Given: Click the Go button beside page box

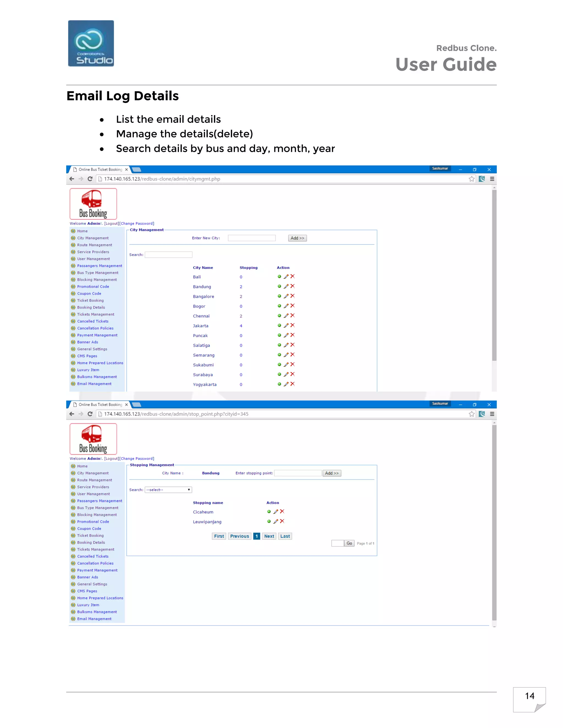Looking at the screenshot, I should pos(349,543).
